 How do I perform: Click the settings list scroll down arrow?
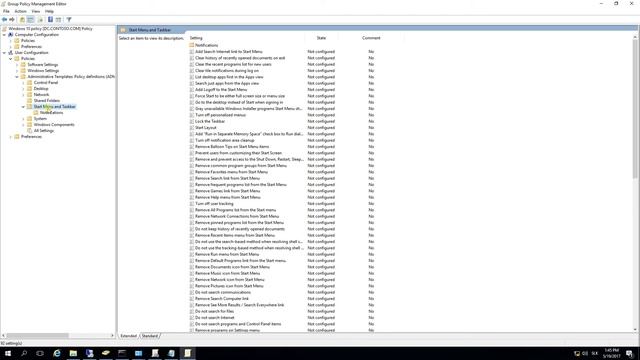click(x=635, y=329)
